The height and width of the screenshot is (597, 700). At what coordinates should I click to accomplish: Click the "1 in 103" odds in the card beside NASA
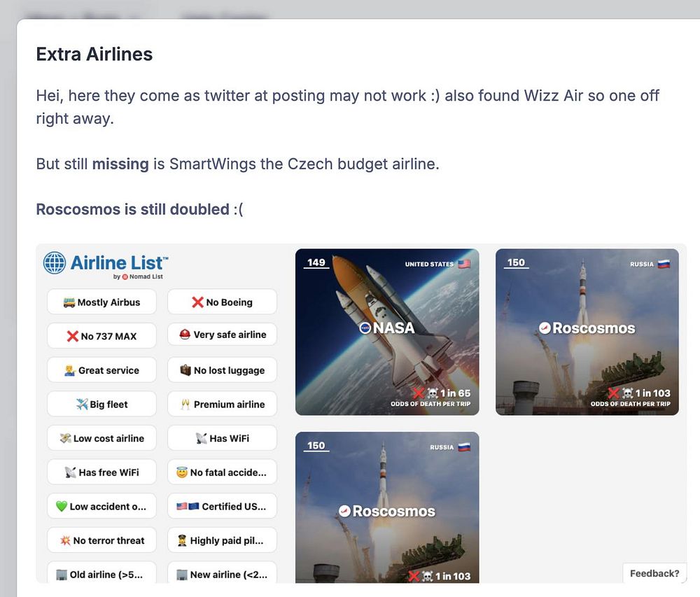click(652, 393)
